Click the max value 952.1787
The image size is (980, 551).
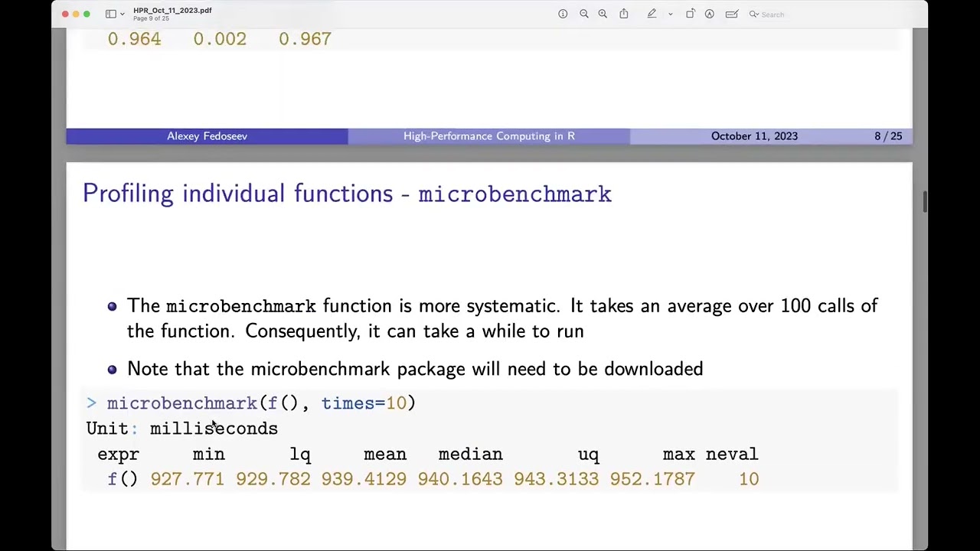tap(652, 479)
